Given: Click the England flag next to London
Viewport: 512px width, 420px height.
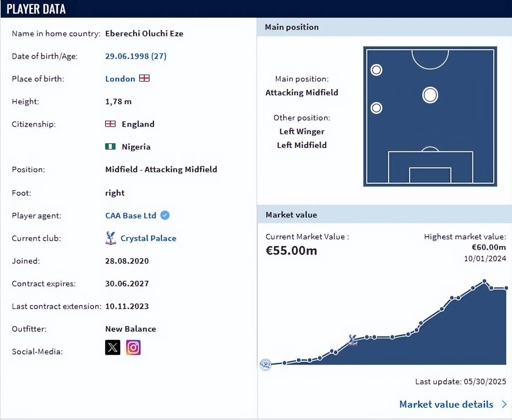Looking at the screenshot, I should coord(144,78).
